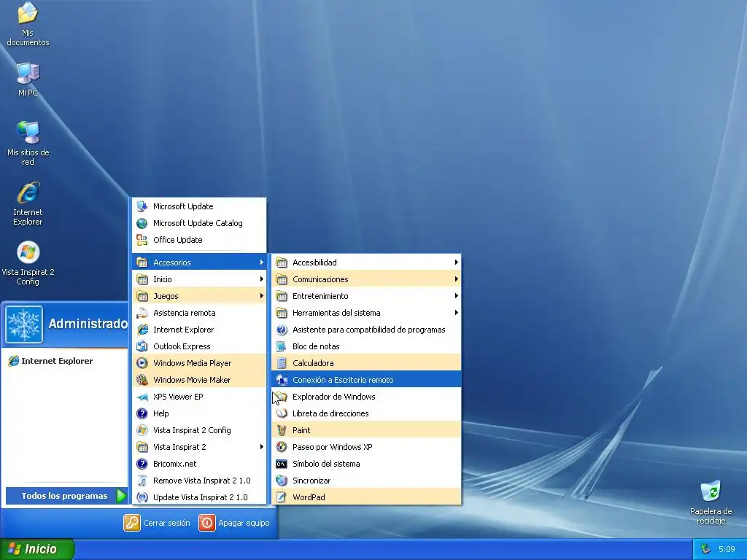Expand the Accesorios submenu arrow
The image size is (747, 560).
click(262, 262)
